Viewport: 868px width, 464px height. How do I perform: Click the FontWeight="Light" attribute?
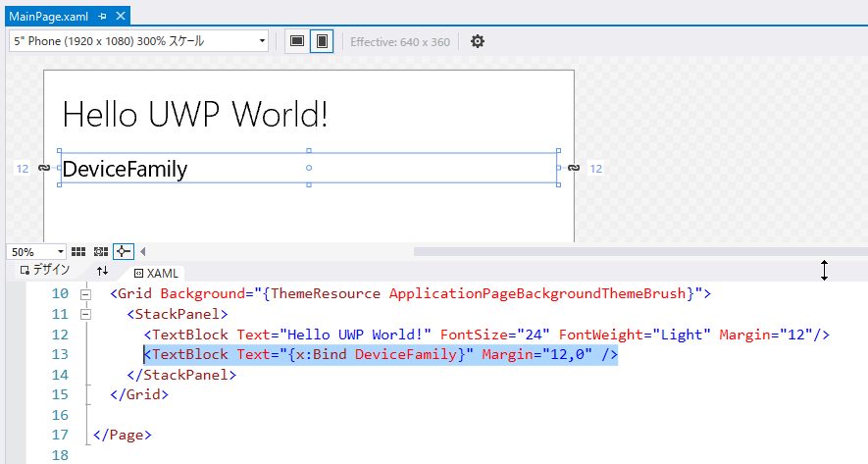click(635, 335)
